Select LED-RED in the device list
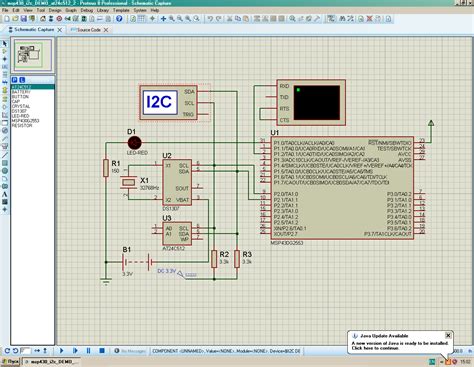This screenshot has width=474, height=367. click(x=21, y=116)
